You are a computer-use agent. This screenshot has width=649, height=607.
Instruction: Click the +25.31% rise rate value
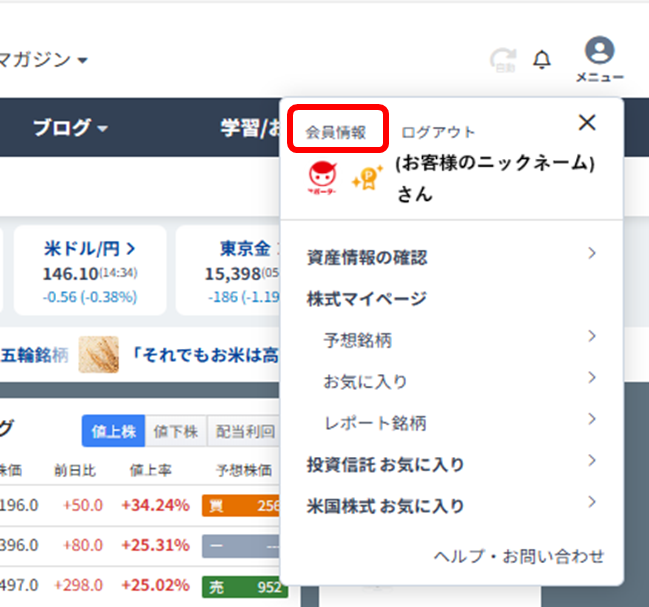(x=155, y=545)
